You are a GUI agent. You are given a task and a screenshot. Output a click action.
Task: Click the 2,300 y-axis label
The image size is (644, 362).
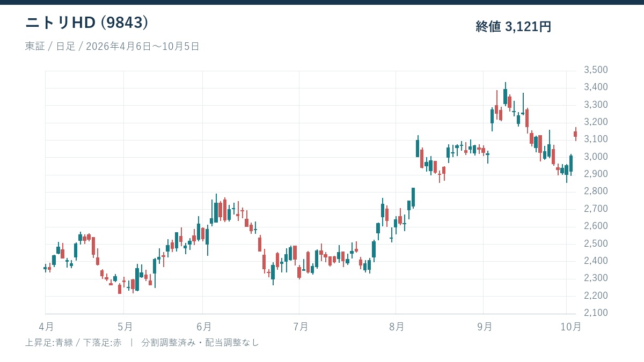tap(596, 278)
